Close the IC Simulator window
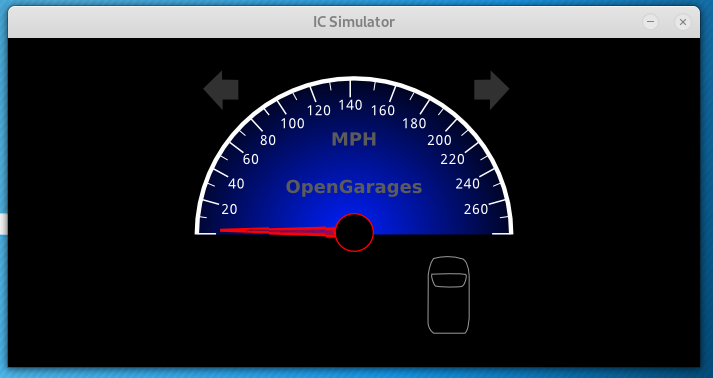 click(x=683, y=21)
